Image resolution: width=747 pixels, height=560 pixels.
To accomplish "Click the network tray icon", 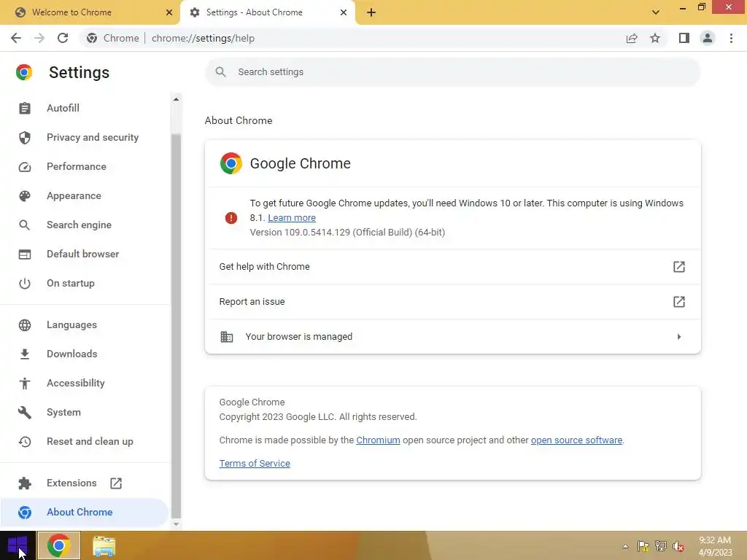I will [x=661, y=546].
